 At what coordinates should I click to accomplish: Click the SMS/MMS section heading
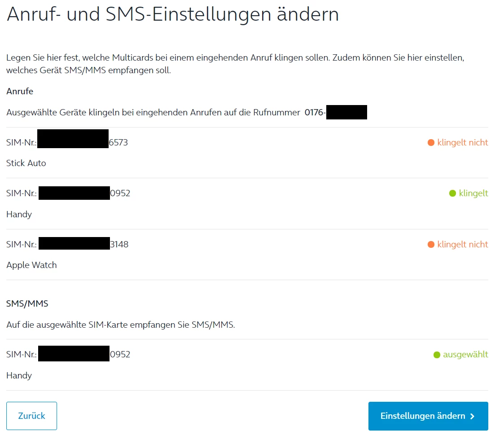27,304
